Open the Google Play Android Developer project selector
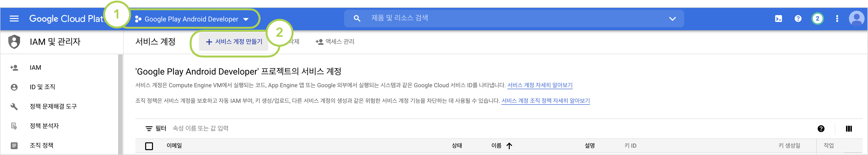The width and height of the screenshot is (868, 155). (x=191, y=19)
